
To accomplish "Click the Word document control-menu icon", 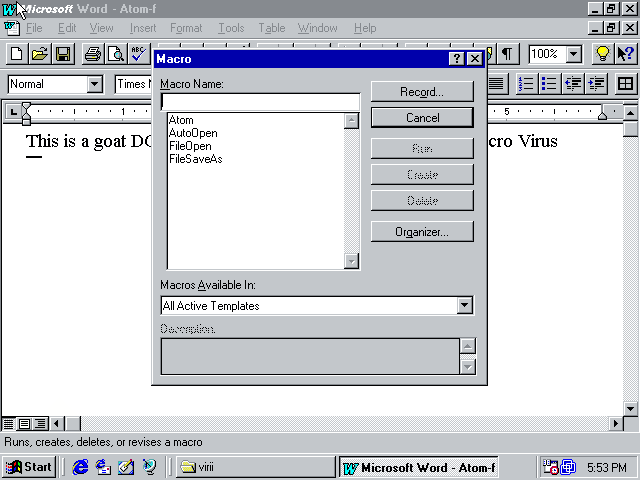I will point(11,28).
